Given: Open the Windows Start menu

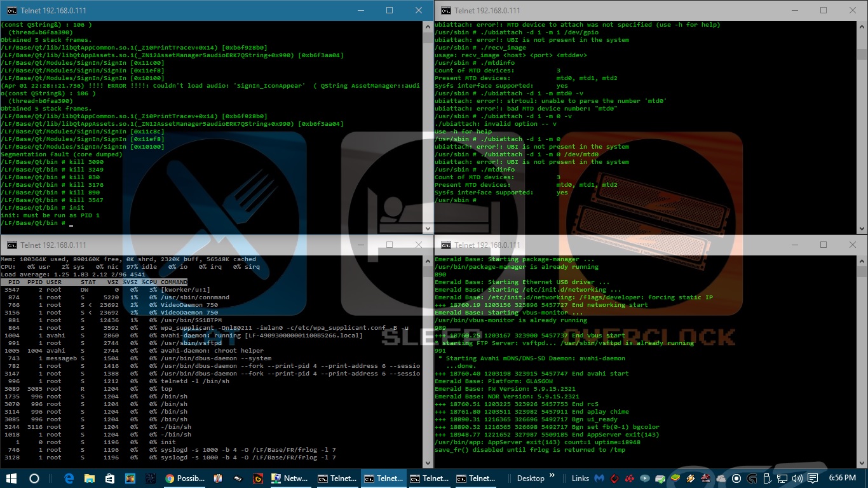Looking at the screenshot, I should 11,478.
